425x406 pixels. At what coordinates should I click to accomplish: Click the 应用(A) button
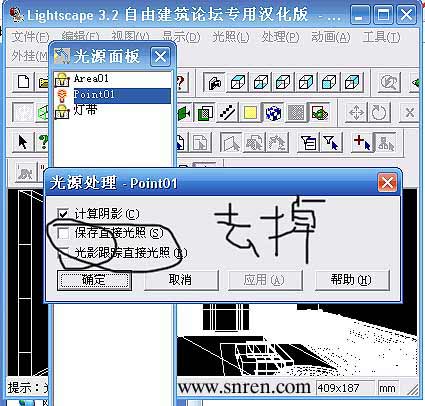pos(265,280)
